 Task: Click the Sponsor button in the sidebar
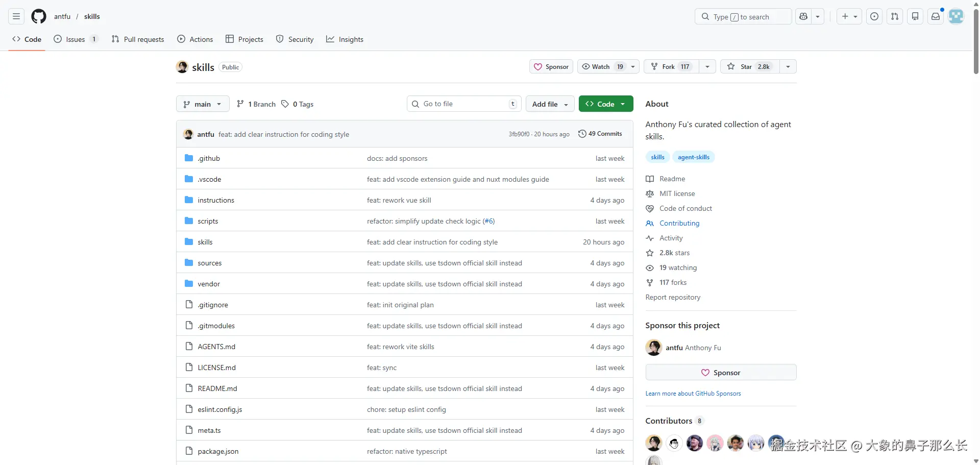pyautogui.click(x=721, y=373)
